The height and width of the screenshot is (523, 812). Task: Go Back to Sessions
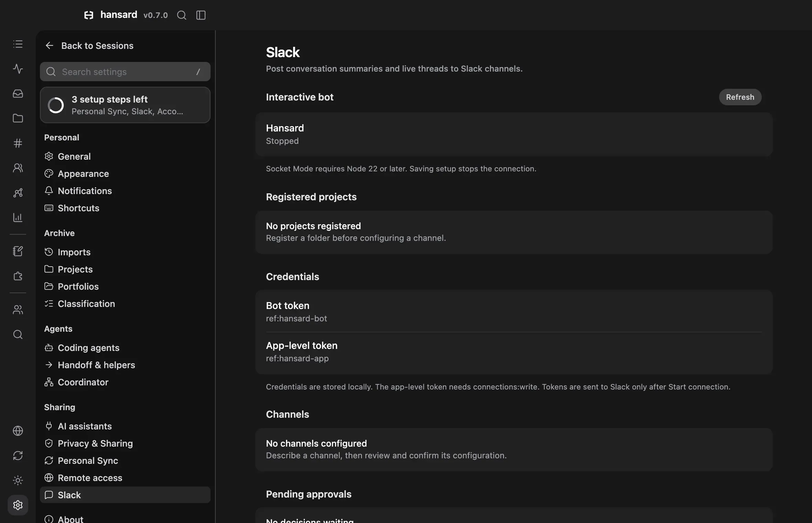(89, 46)
